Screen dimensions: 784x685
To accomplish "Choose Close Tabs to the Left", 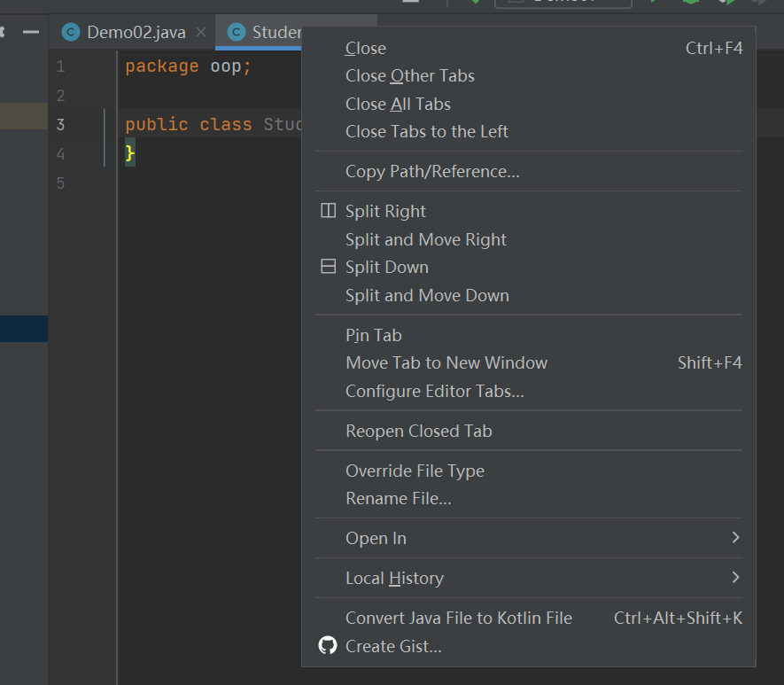I will click(x=427, y=131).
